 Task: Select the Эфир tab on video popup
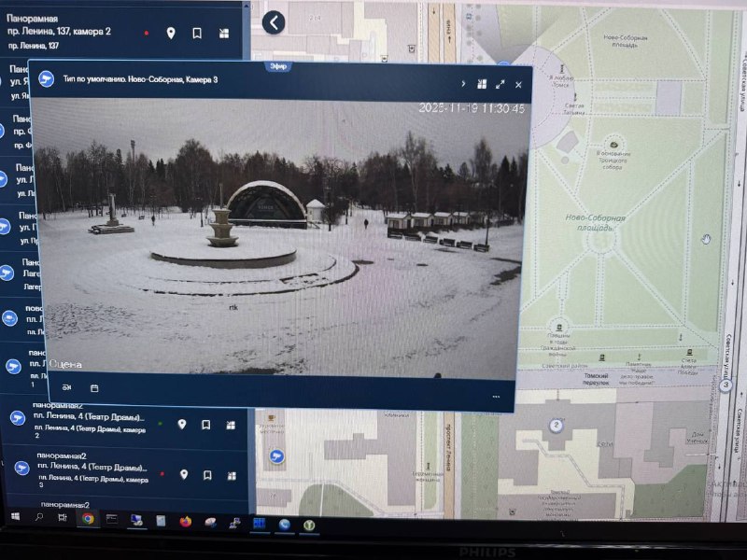click(277, 66)
